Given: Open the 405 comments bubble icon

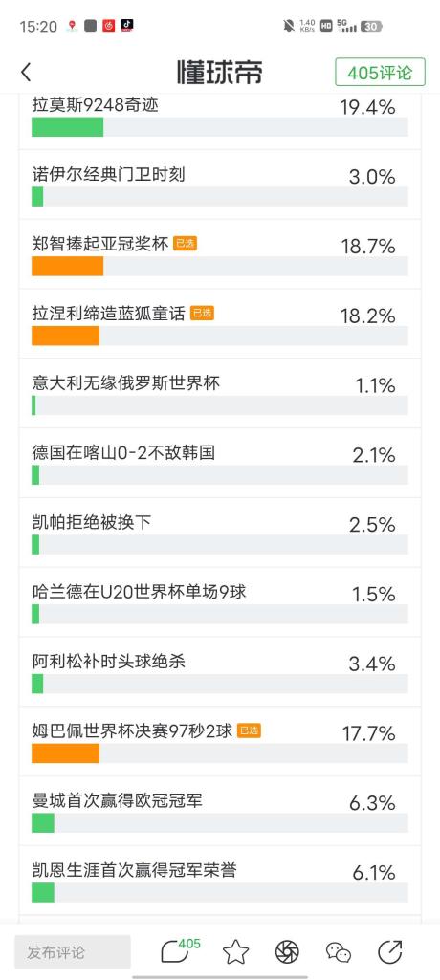Looking at the screenshot, I should [180, 950].
